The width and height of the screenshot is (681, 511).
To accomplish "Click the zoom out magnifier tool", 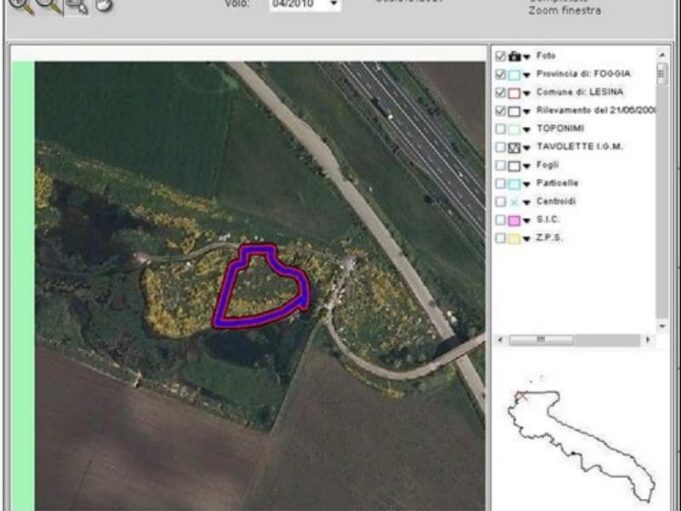I will tap(48, 5).
